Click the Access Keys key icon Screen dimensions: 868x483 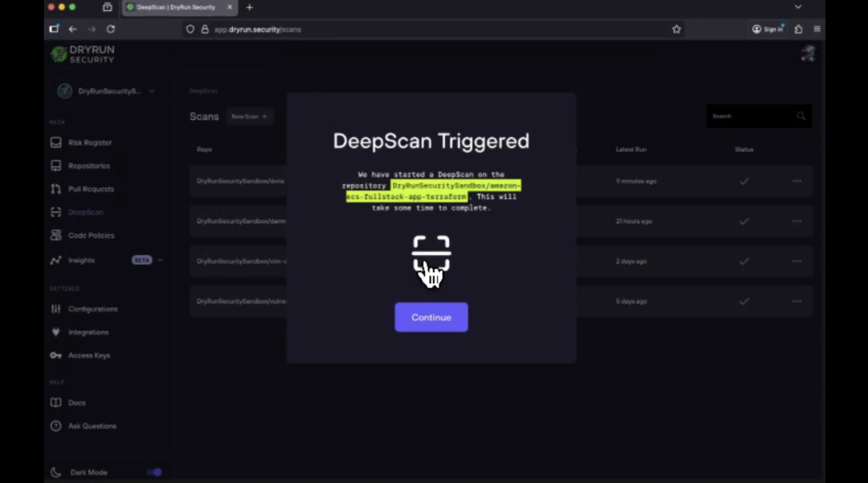(56, 355)
